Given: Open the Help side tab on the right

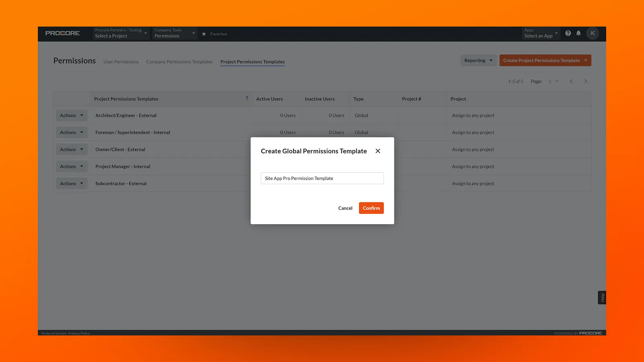Looking at the screenshot, I should (602, 297).
